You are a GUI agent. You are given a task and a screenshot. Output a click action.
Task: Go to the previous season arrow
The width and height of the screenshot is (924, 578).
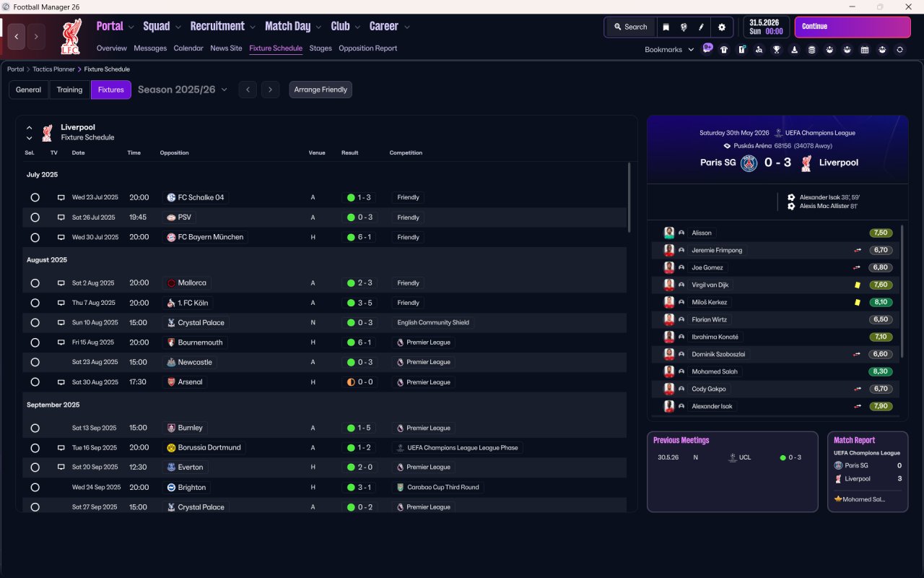(x=248, y=90)
